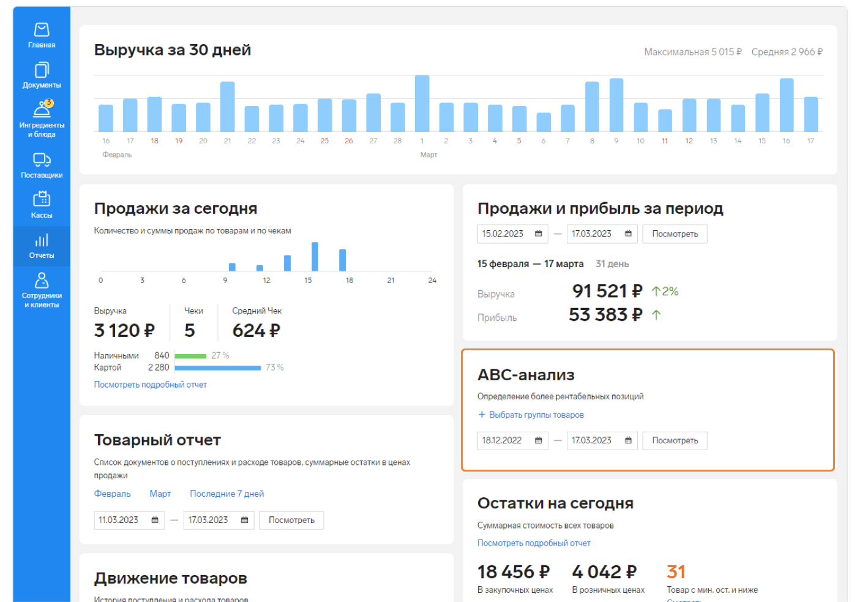The height and width of the screenshot is (602, 868).
Task: Click the 18 456 ₽ purchase price total
Action: click(514, 572)
